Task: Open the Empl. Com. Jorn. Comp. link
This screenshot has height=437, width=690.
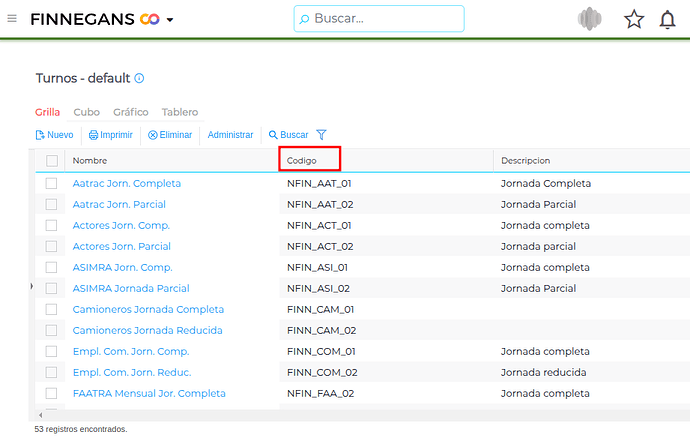Action: 131,351
